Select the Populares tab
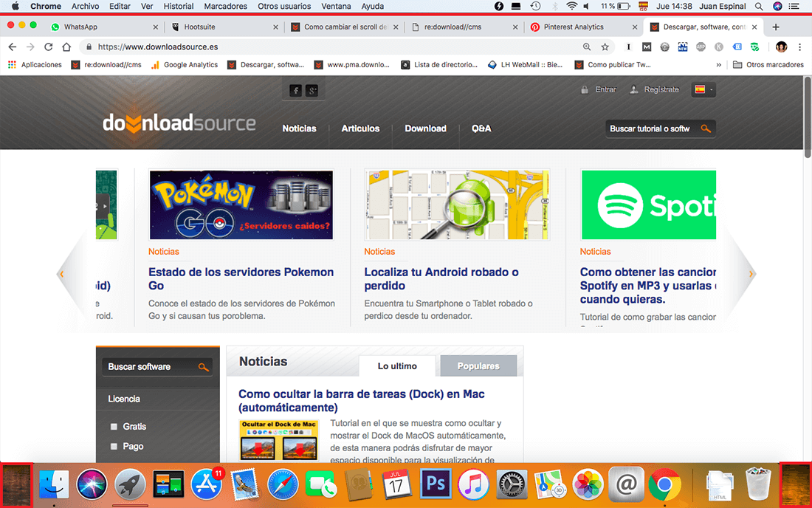Screen dimensions: 812x508 (x=478, y=366)
